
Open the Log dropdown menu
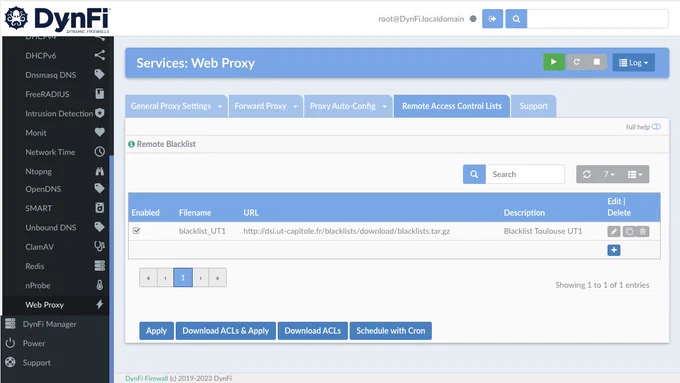tap(634, 62)
